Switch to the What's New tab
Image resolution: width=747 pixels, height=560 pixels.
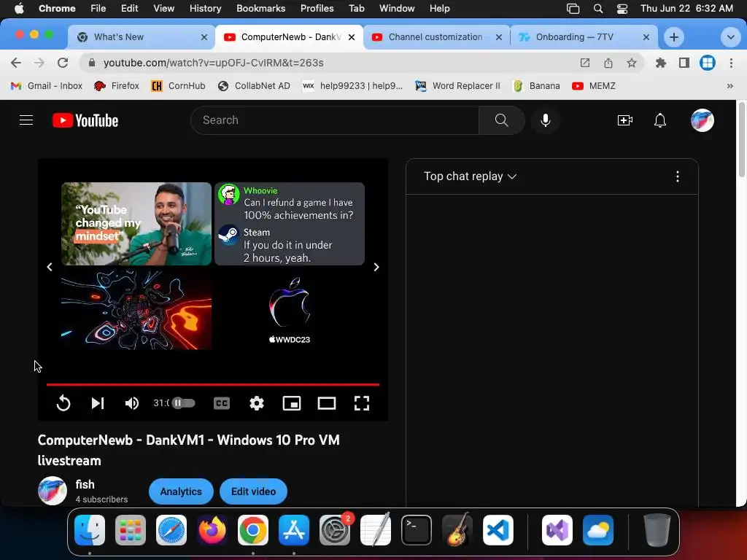141,36
